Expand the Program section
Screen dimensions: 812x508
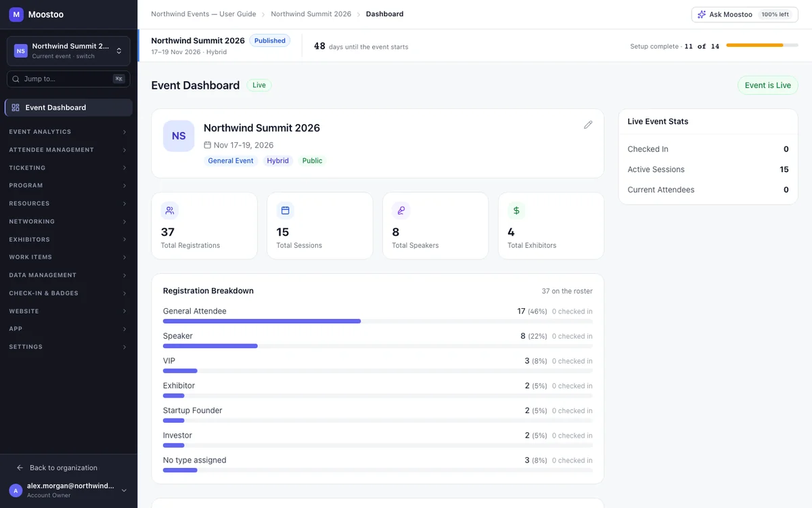(x=68, y=186)
